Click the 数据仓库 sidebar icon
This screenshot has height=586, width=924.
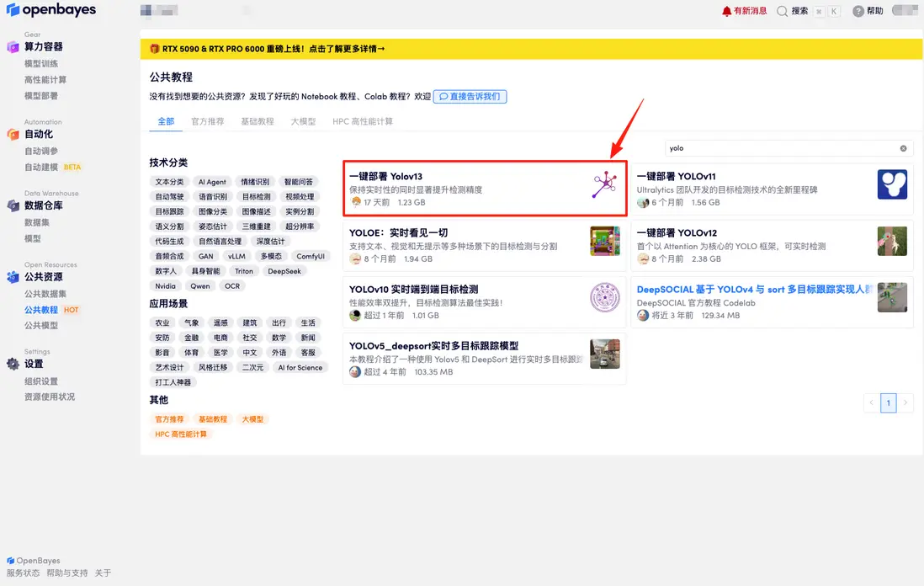13,205
